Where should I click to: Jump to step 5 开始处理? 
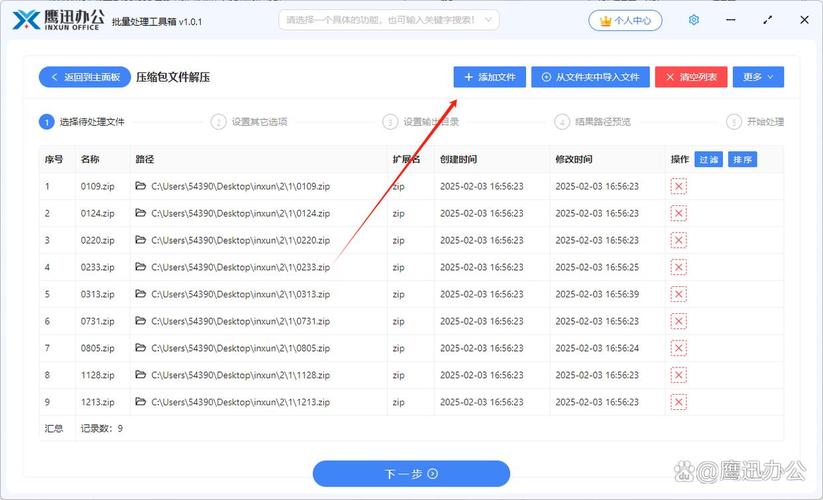(x=755, y=122)
